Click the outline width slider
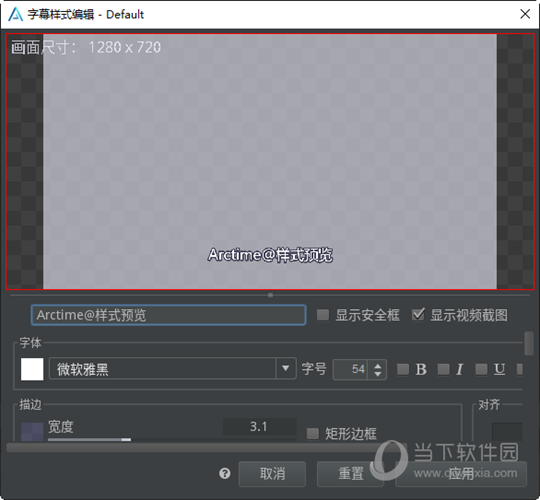The height and width of the screenshot is (500, 540). (172, 439)
